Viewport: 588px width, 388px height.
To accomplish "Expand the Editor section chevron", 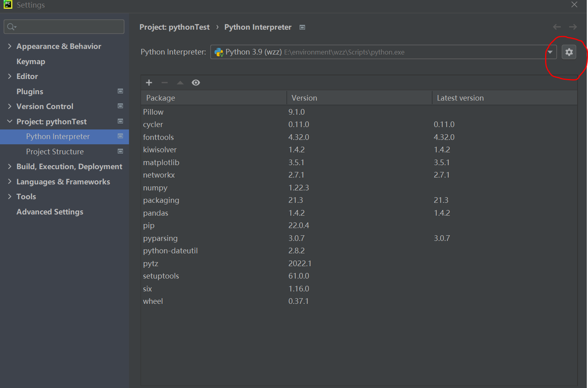I will (10, 76).
